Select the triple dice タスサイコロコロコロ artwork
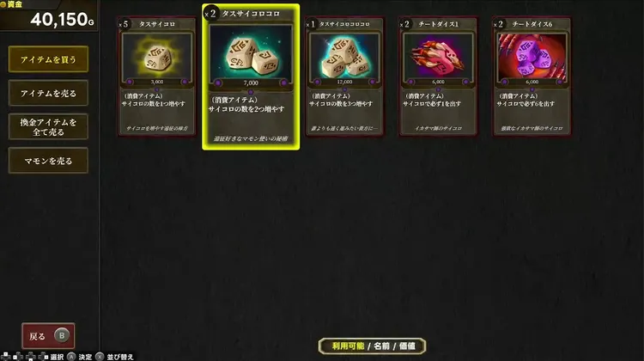 (x=344, y=56)
